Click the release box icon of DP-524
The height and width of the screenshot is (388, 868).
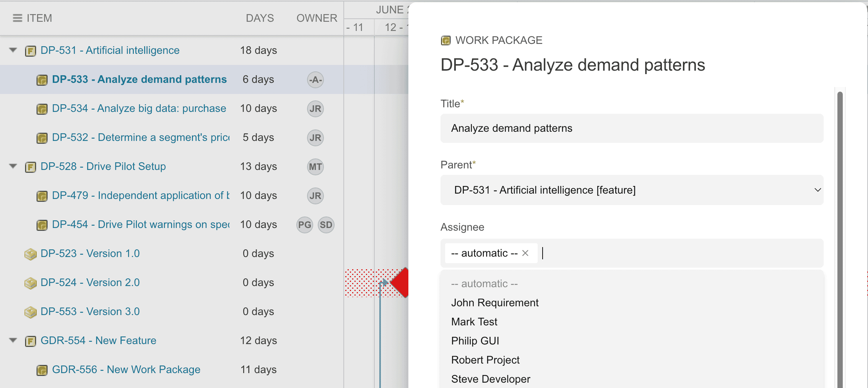tap(31, 283)
